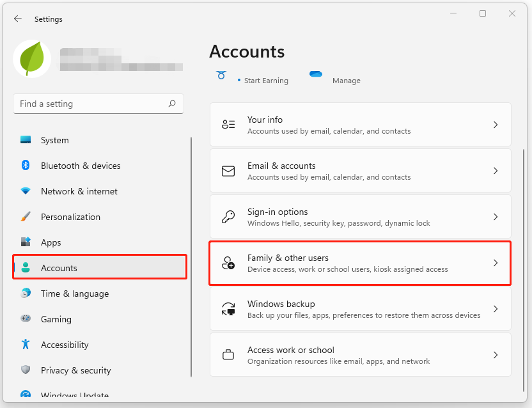Click the Windows Update icon at sidebar bottom
The height and width of the screenshot is (408, 532).
tap(25, 393)
